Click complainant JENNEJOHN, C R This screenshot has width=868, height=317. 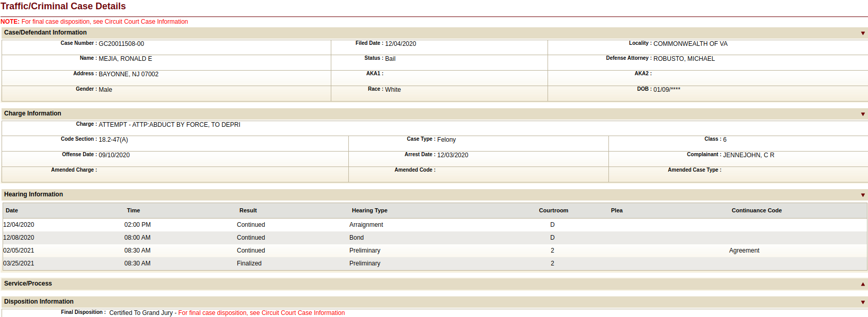[x=748, y=155]
